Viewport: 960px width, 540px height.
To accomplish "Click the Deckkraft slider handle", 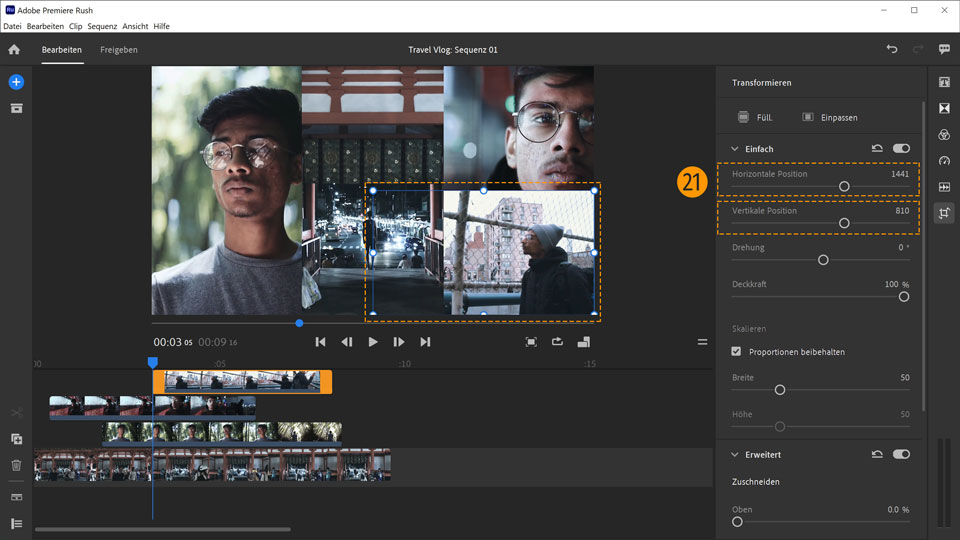I will 904,296.
